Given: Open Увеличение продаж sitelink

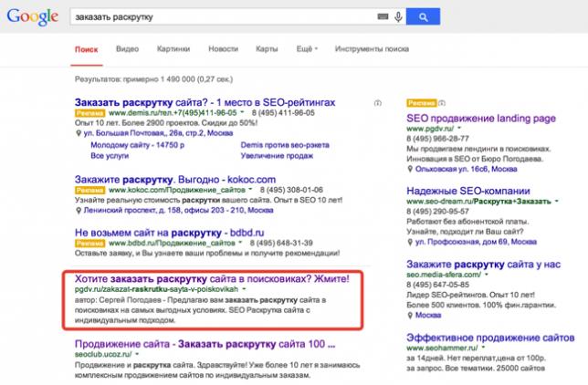Looking at the screenshot, I should pyautogui.click(x=277, y=156).
